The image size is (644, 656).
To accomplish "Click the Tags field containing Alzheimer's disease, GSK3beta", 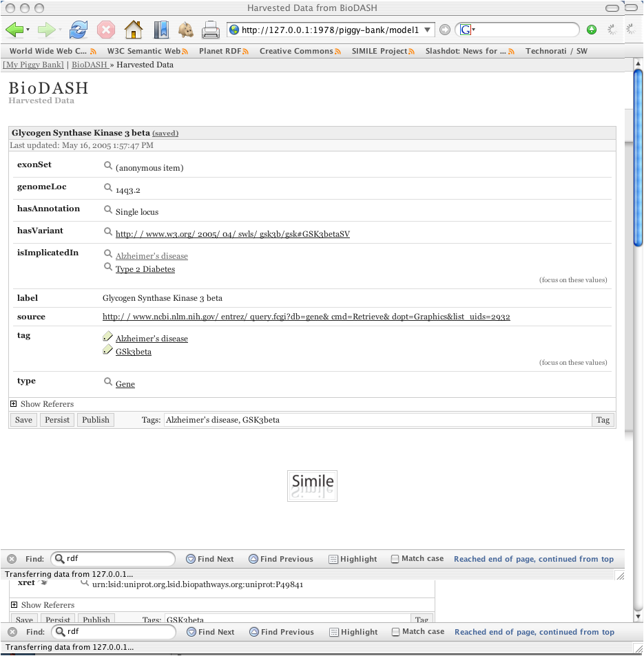I will coord(377,420).
